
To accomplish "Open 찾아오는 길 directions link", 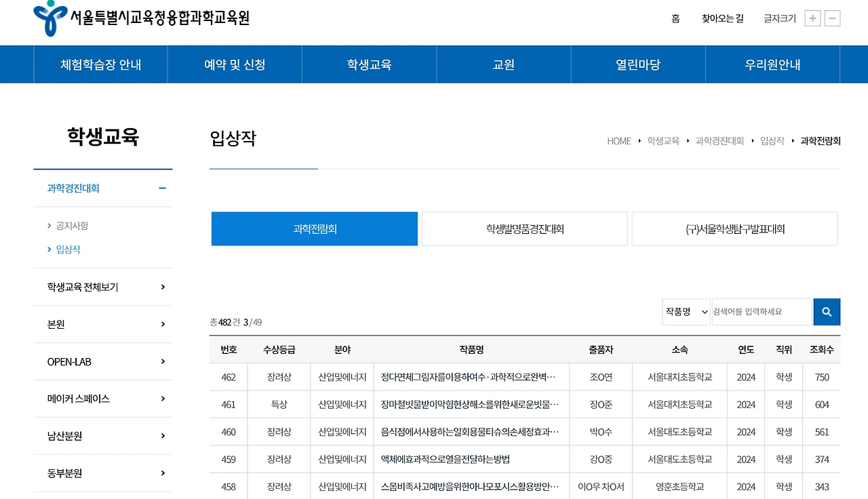I will [723, 19].
